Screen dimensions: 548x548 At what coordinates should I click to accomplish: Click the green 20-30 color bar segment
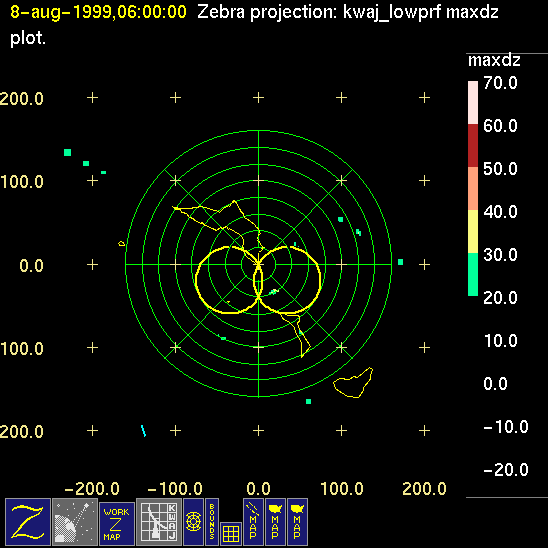tap(473, 274)
